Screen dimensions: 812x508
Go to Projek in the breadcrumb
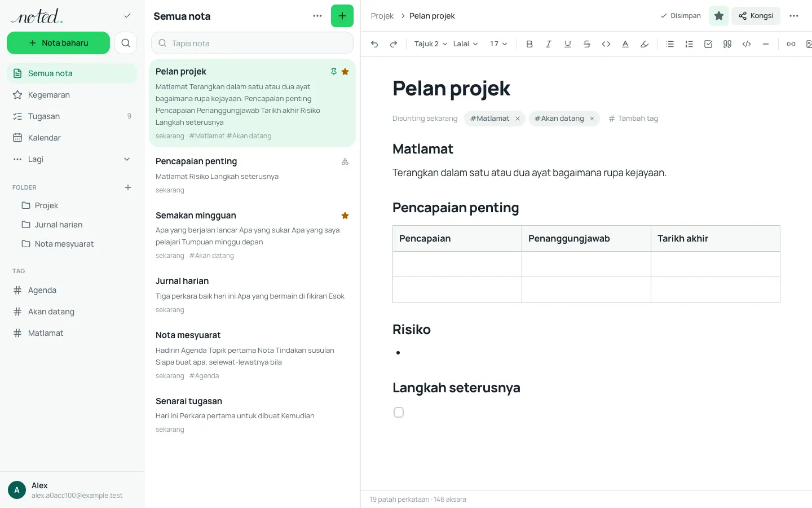tap(382, 16)
